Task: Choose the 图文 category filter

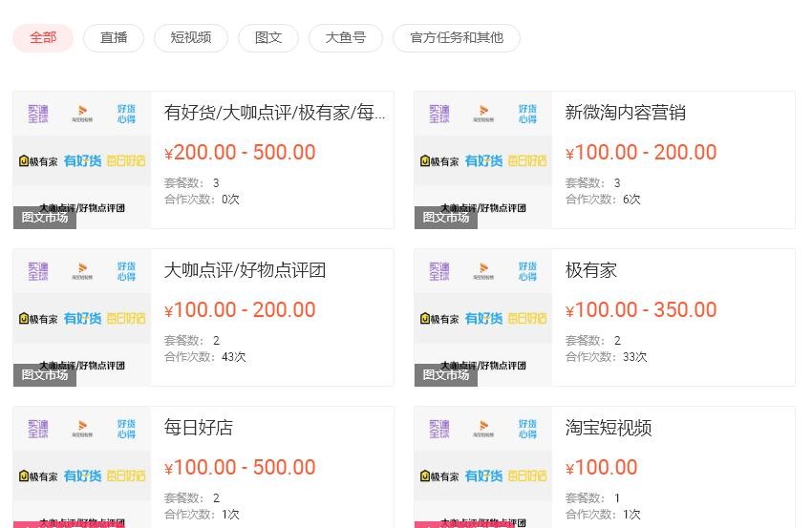Action: coord(268,38)
